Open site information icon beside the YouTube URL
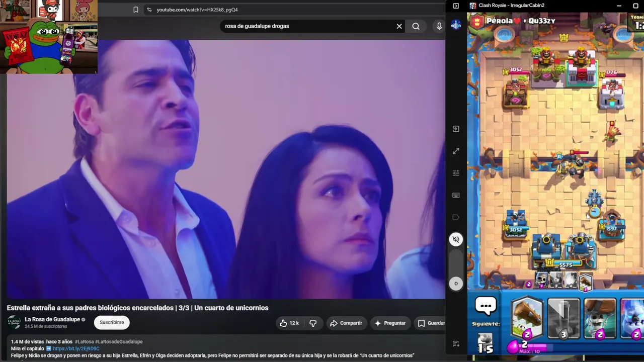This screenshot has height=362, width=644. [149, 10]
